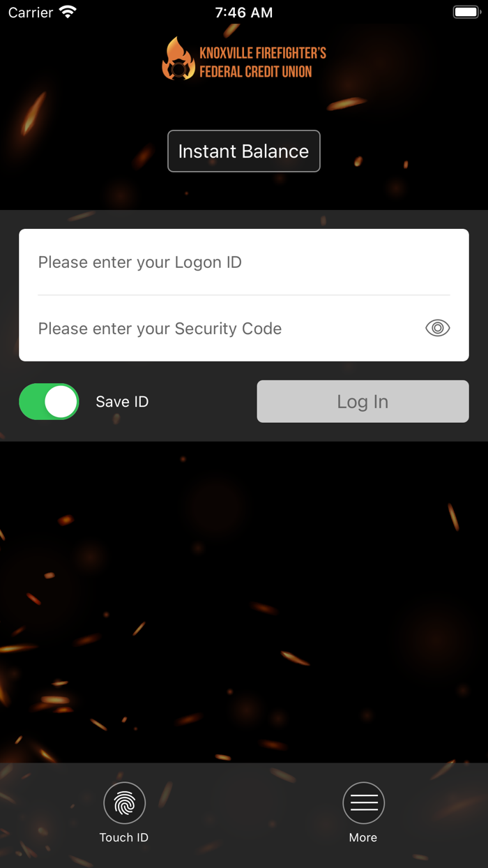Tap the flame logo icon
The width and height of the screenshot is (488, 868).
pos(179,59)
